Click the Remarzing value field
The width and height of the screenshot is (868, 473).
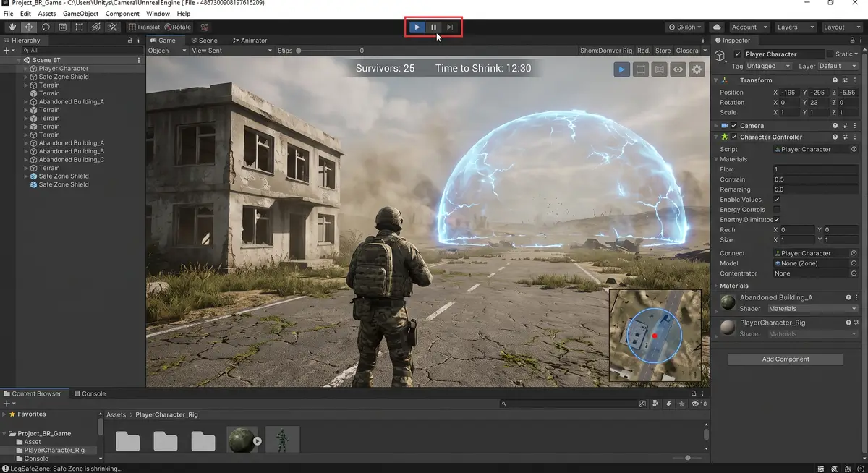click(x=815, y=189)
